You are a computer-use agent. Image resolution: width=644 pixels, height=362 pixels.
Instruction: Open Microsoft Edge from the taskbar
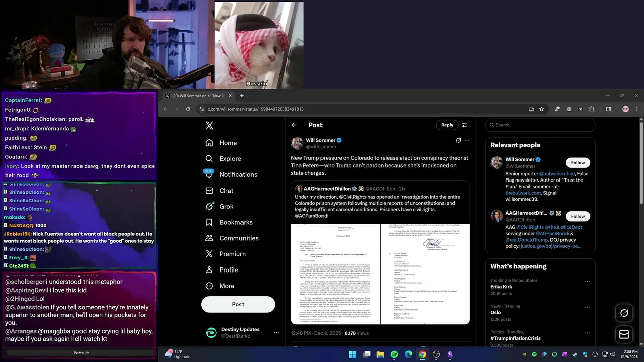(x=408, y=354)
